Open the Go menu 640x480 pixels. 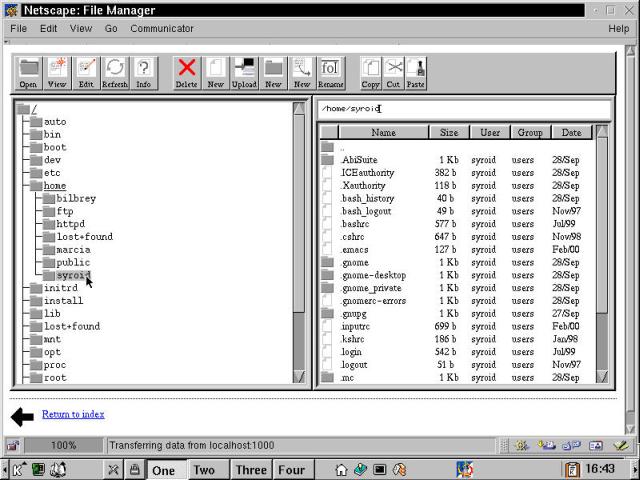tap(111, 29)
